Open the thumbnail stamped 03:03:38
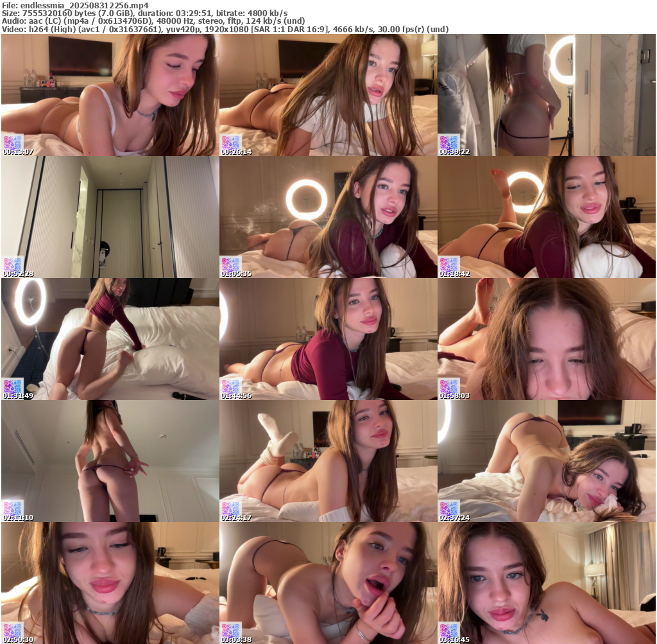657x644 pixels. coord(328,583)
